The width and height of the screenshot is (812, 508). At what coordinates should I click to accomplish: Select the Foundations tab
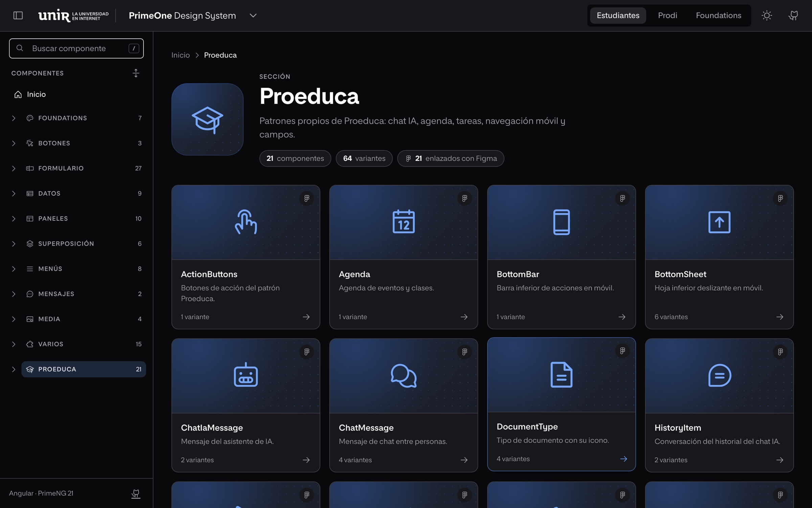point(718,16)
